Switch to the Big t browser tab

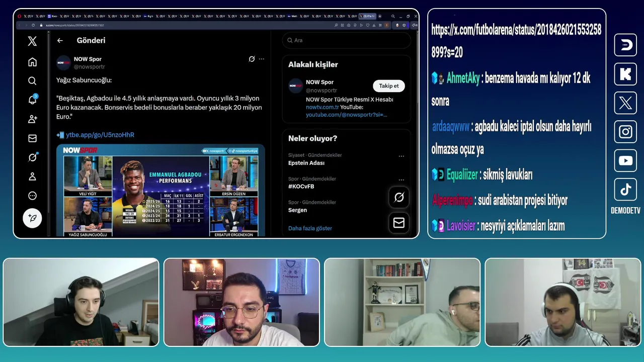(148, 16)
